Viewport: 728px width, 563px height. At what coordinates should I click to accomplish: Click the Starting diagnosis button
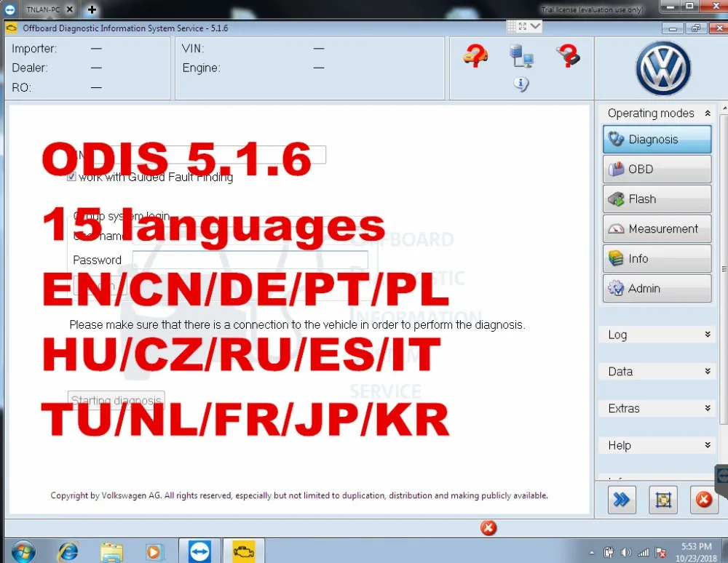(x=116, y=400)
